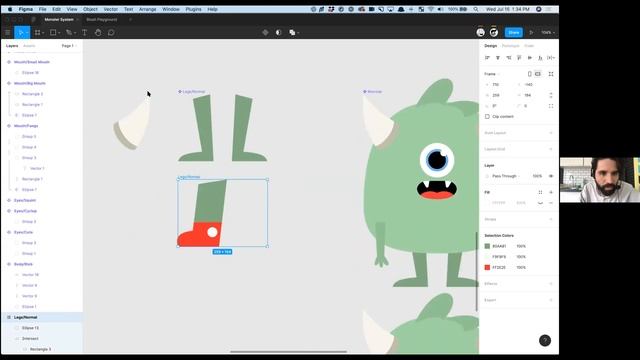Toggle the fill visibility in Fill section
Screen dimensions: 640x360
coord(540,203)
